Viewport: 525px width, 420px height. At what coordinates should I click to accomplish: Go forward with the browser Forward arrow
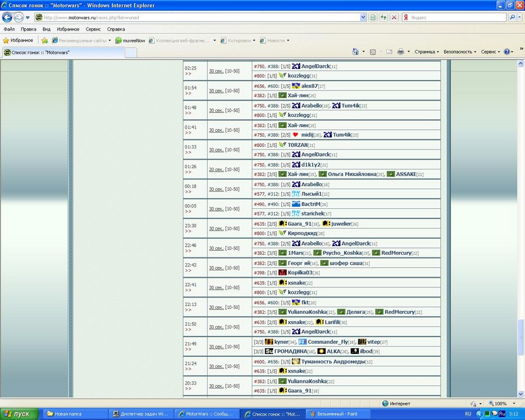[19, 17]
